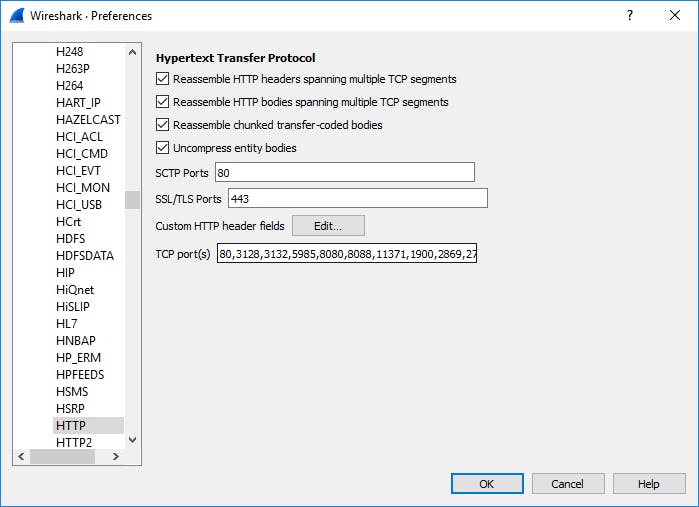Viewport: 699px width, 507px height.
Task: Select HTTP2 in the protocol list
Action: coord(74,442)
